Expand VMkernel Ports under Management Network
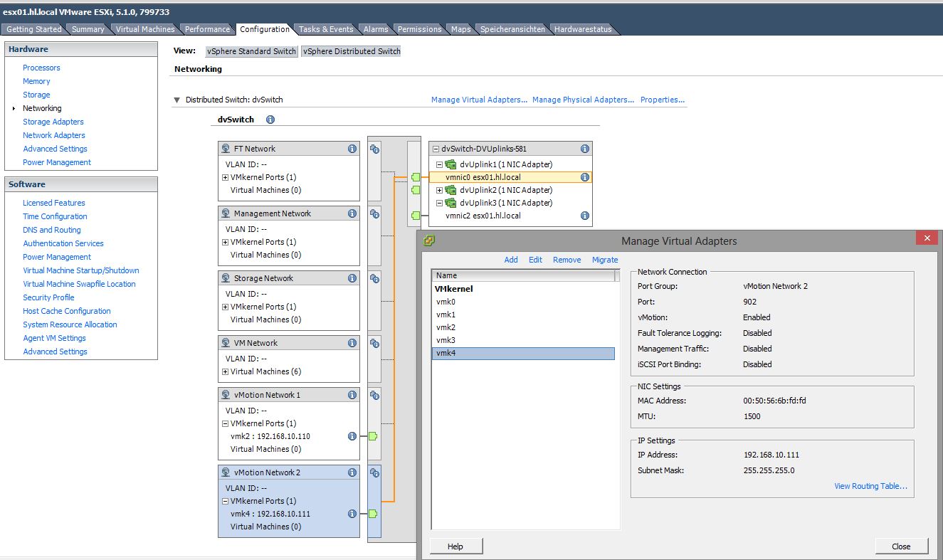Image resolution: width=943 pixels, height=560 pixels. point(225,241)
